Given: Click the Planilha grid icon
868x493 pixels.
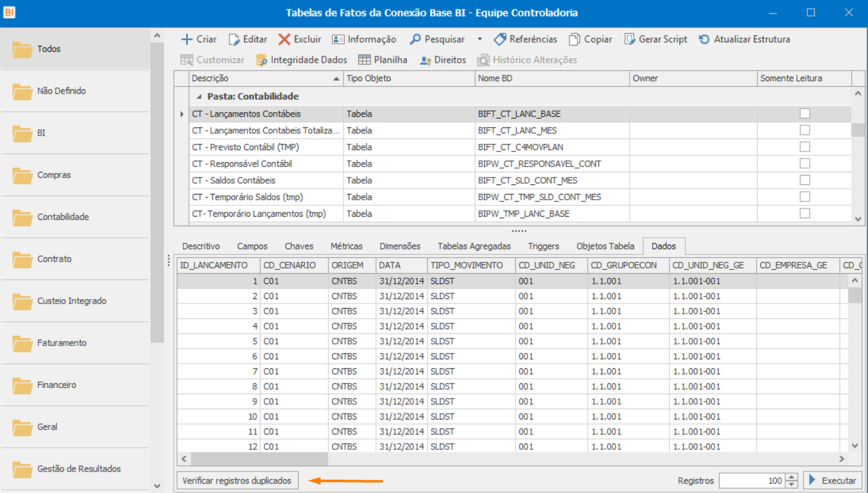Looking at the screenshot, I should (x=365, y=60).
